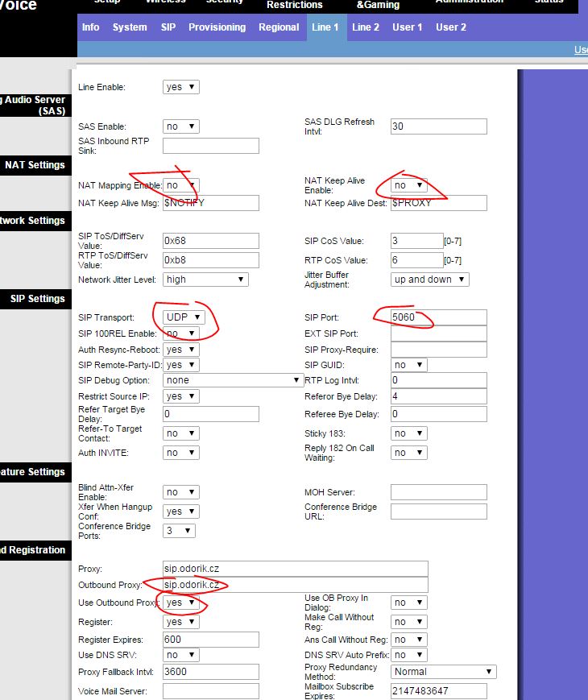Open Blind Attn-Xfer Enable dropdown
588x700 pixels.
click(x=180, y=492)
